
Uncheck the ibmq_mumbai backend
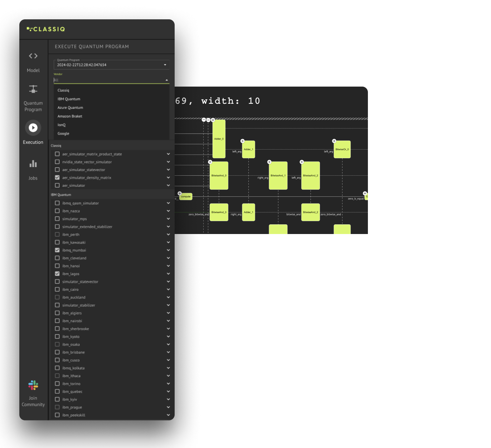[57, 250]
